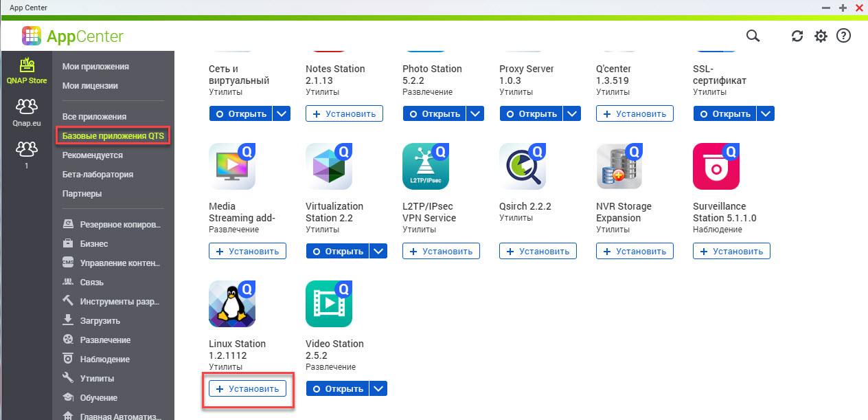Install L2TP/IPsec VPN Service

tap(441, 251)
